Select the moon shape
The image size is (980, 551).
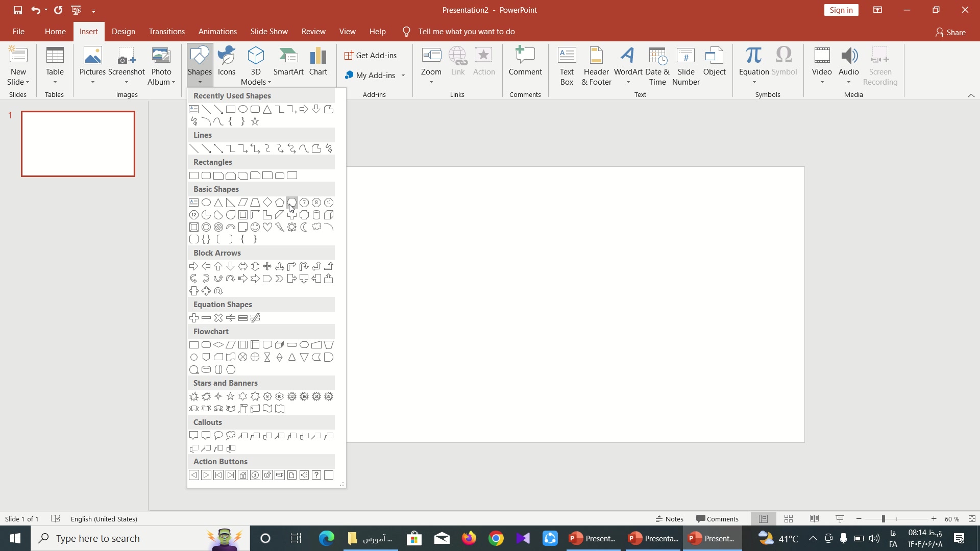(304, 227)
